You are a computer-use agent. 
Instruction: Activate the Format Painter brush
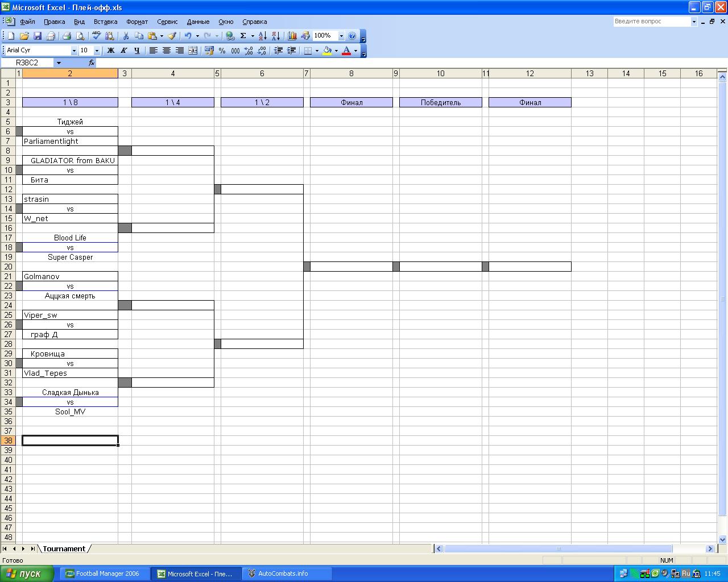pos(172,36)
